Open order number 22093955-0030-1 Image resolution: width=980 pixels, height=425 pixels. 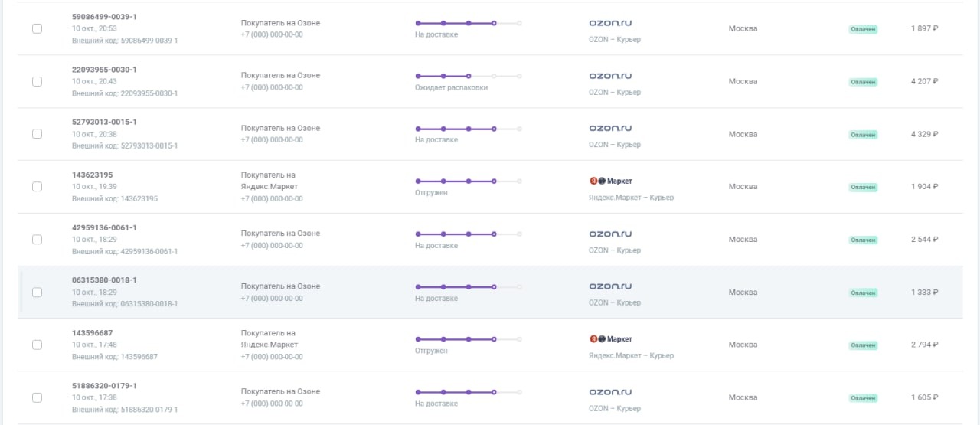(x=104, y=70)
